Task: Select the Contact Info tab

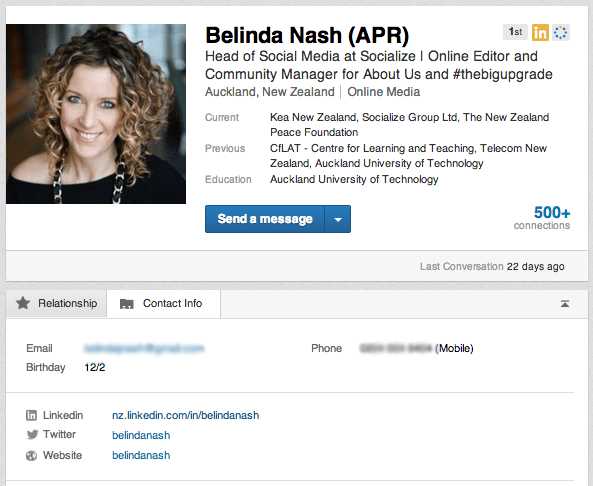Action: click(x=164, y=304)
